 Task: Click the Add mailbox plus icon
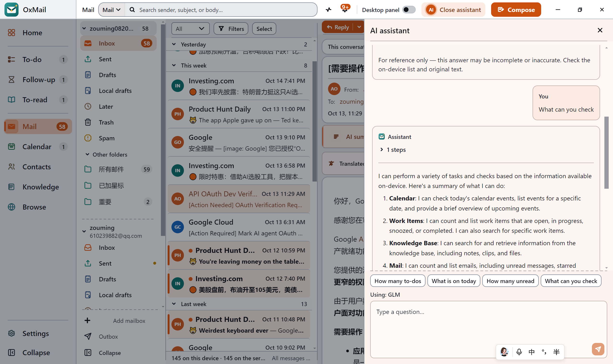[x=87, y=321]
